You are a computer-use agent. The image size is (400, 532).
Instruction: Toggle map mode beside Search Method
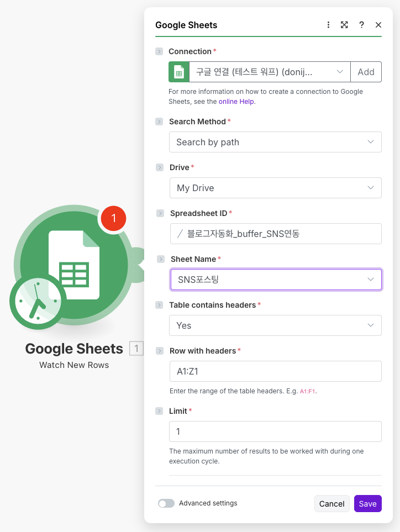pyautogui.click(x=159, y=122)
